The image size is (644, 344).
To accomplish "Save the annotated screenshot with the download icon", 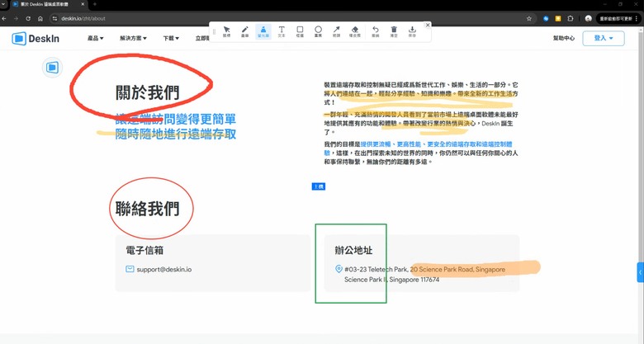I will (412, 31).
